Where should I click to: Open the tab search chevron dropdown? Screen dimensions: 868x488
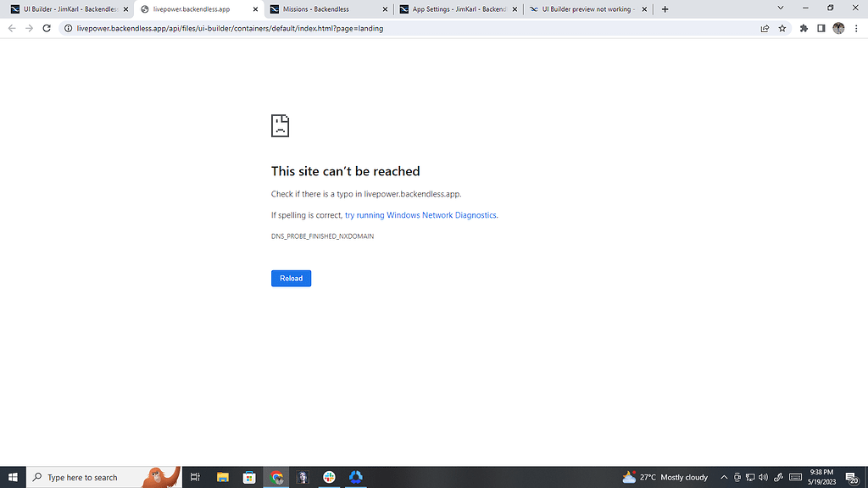click(780, 8)
